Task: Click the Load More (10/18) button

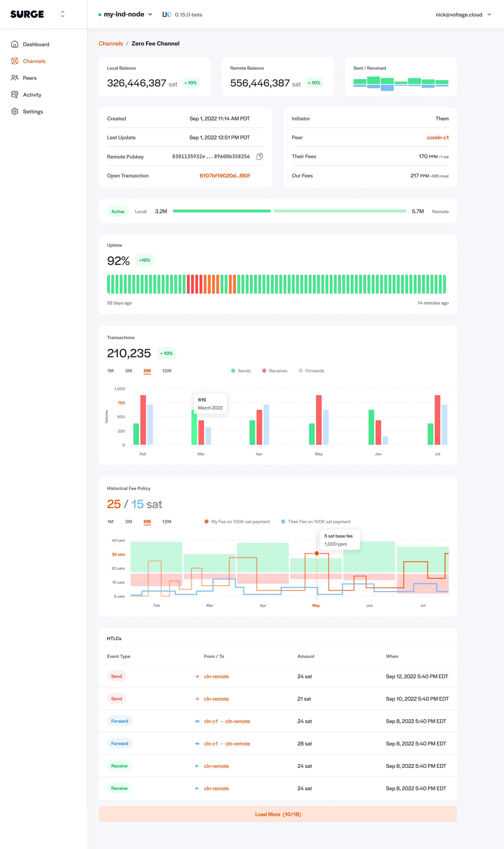Action: point(278,814)
